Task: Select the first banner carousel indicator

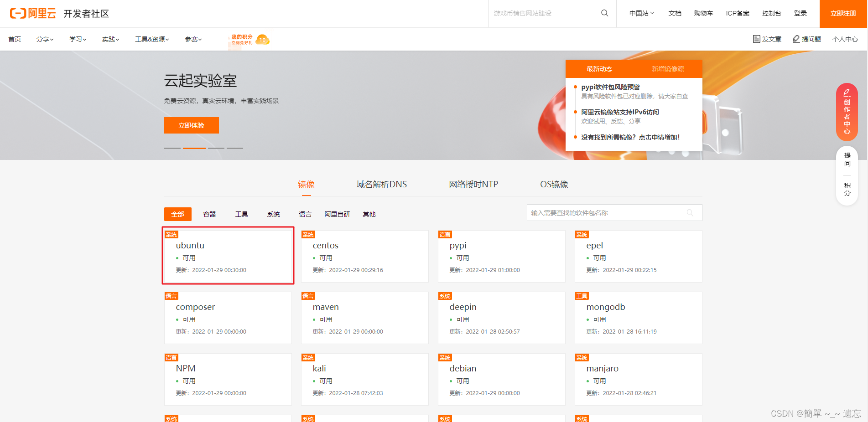Action: pos(172,148)
